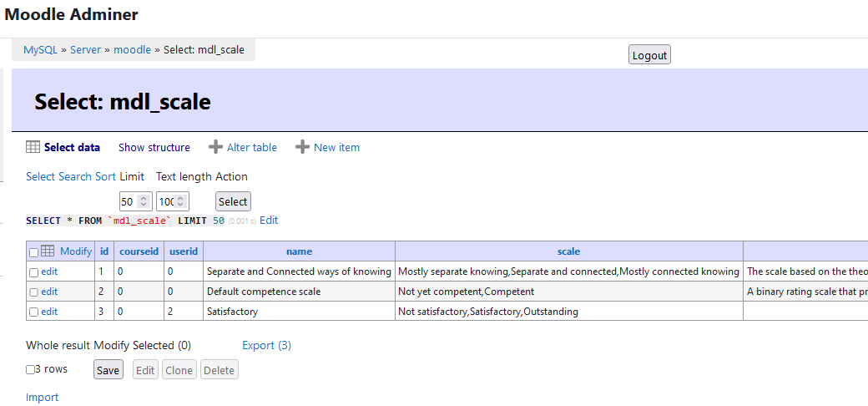Click the Select data table icon
868x406 pixels.
pos(33,147)
